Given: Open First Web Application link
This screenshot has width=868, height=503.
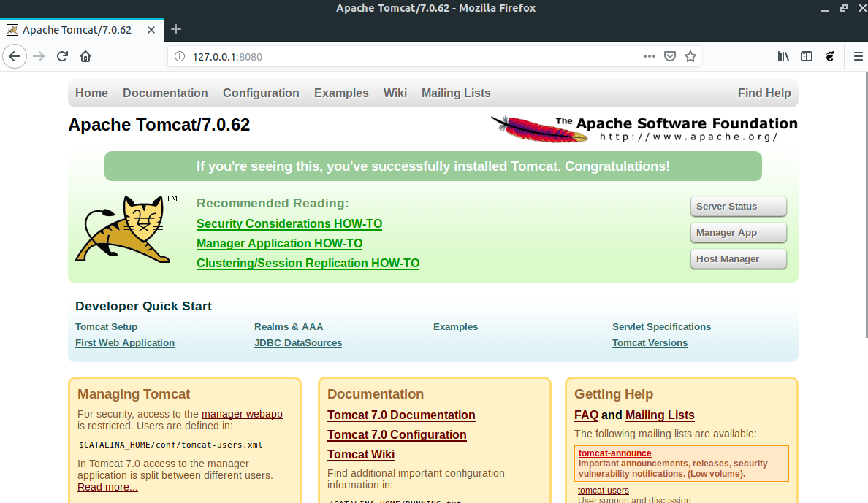Looking at the screenshot, I should pos(125,343).
